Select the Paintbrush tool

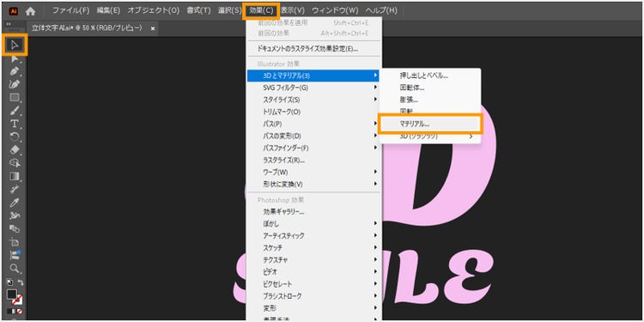coord(15,111)
